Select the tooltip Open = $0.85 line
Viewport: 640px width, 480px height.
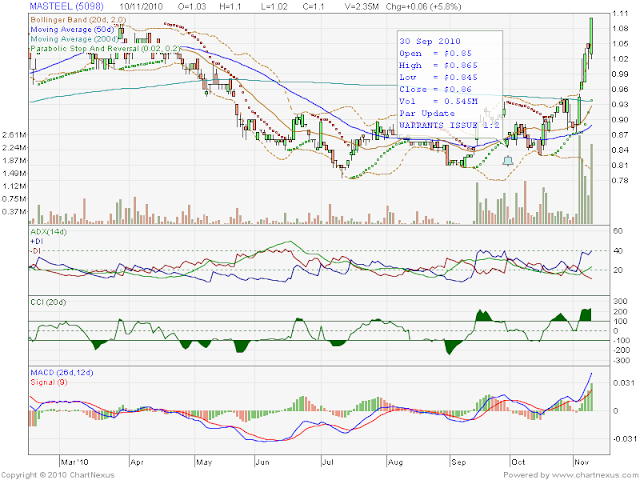point(436,53)
